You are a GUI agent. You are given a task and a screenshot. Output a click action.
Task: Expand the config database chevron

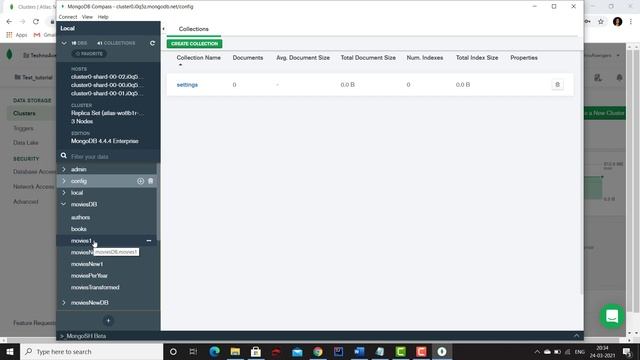point(64,181)
